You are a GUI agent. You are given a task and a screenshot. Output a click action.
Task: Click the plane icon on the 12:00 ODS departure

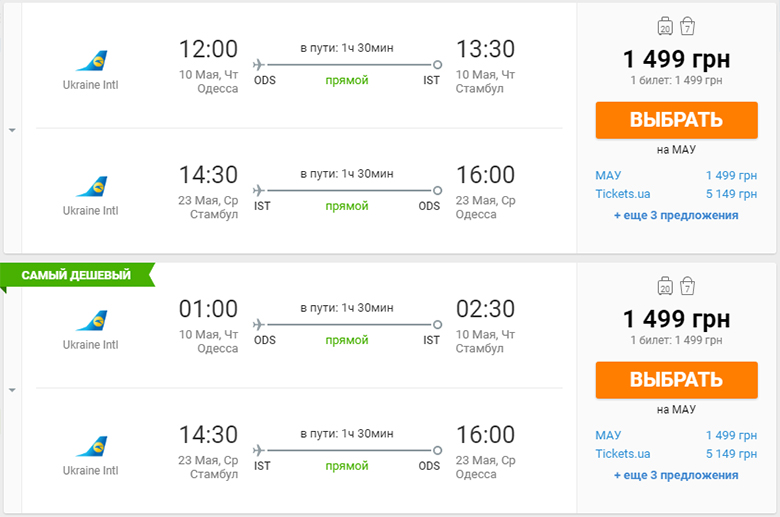(261, 64)
